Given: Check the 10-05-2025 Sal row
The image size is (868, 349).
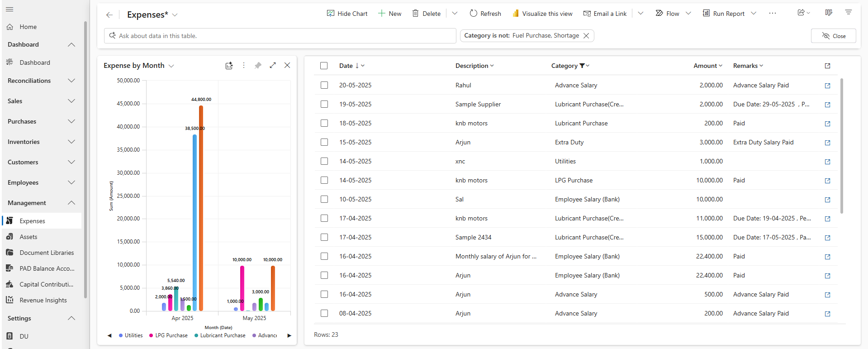Looking at the screenshot, I should [x=324, y=199].
